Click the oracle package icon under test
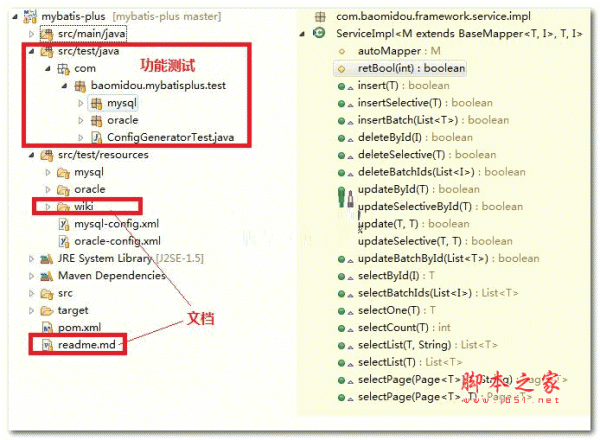600x440 pixels. pos(96,121)
